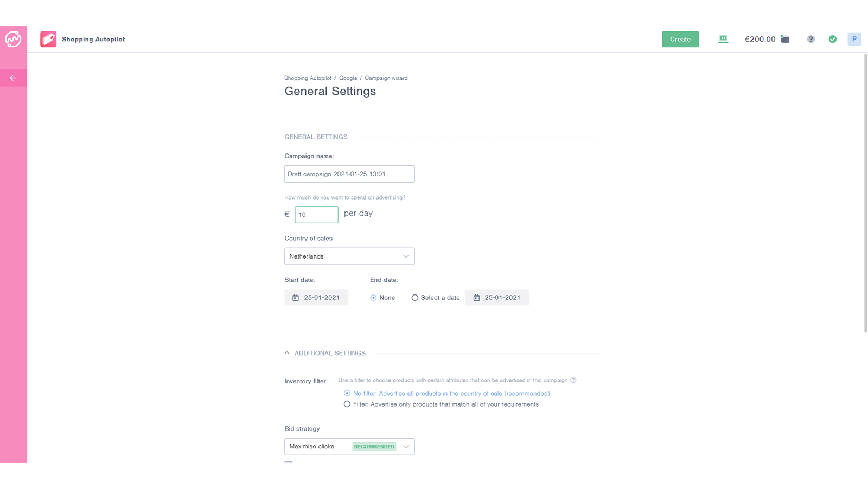Image resolution: width=868 pixels, height=488 pixels.
Task: Go to Google breadcrumb
Action: click(x=348, y=78)
